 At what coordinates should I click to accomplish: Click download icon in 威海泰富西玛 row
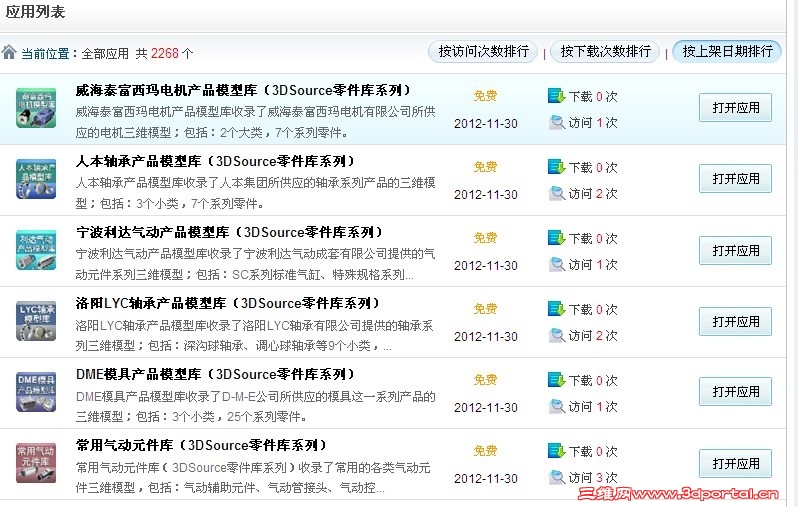tap(557, 96)
